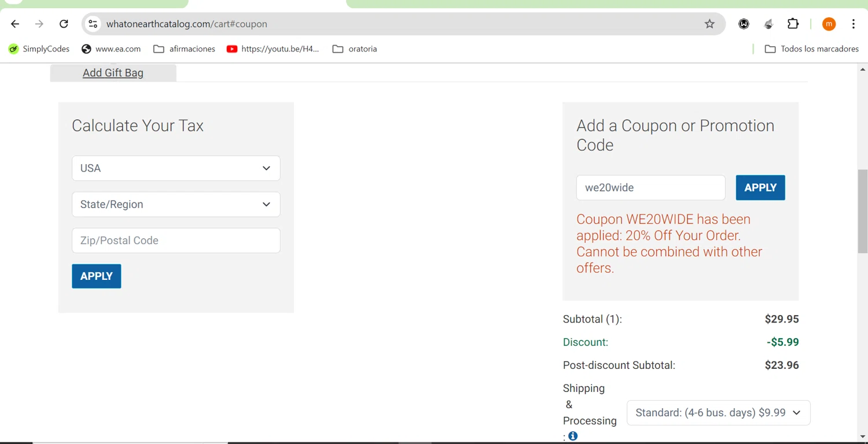The height and width of the screenshot is (444, 868).
Task: Open the USA country dropdown
Action: point(176,168)
